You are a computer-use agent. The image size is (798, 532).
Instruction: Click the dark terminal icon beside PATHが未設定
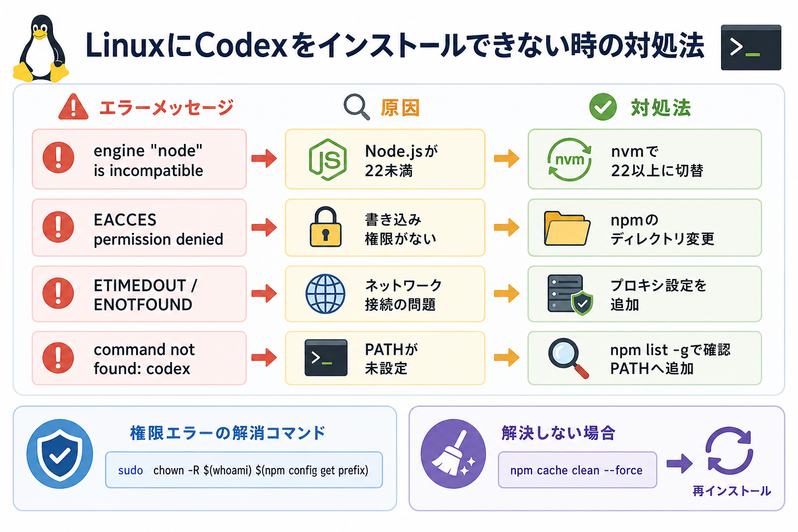(x=326, y=358)
